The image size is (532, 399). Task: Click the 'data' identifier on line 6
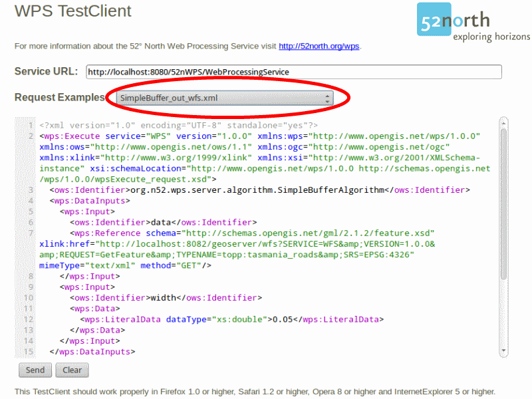point(161,223)
